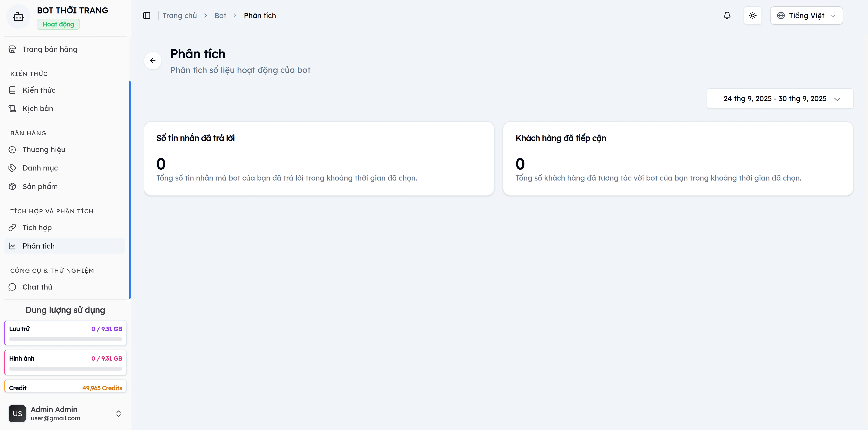This screenshot has height=430, width=868.
Task: Toggle the light/dark theme sun button
Action: [x=752, y=15]
